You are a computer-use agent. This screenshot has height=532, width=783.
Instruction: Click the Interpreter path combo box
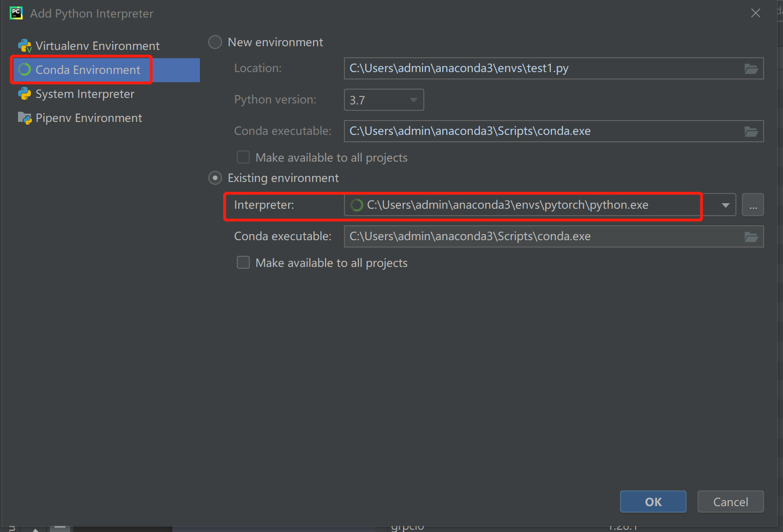tap(540, 205)
